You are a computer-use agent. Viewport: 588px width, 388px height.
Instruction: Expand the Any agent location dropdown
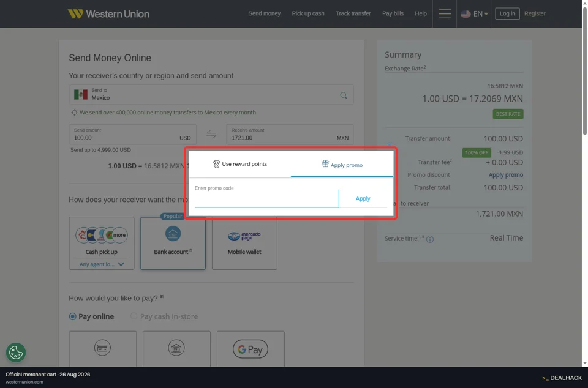point(102,264)
